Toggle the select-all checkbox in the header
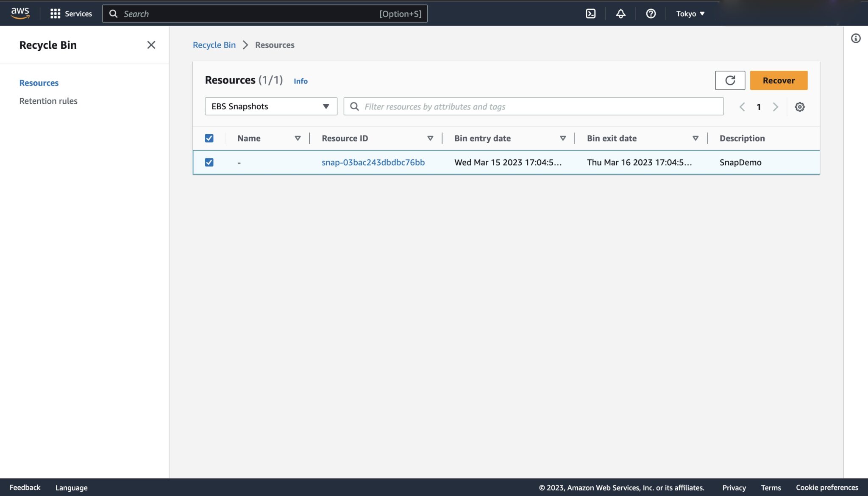 (209, 138)
